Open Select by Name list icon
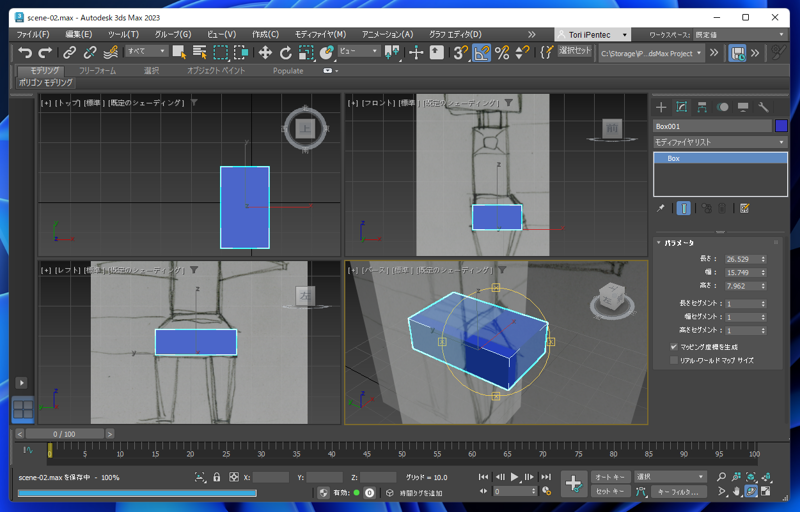This screenshot has width=800, height=512. click(199, 52)
